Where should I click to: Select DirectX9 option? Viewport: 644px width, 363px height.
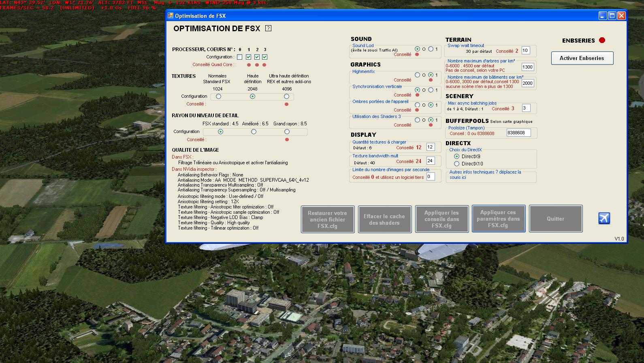pos(457,157)
